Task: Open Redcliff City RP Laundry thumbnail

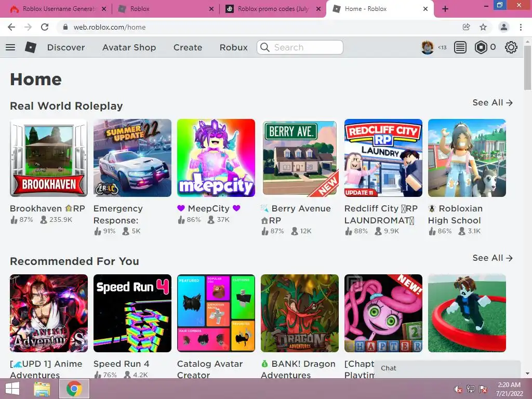Action: (383, 158)
